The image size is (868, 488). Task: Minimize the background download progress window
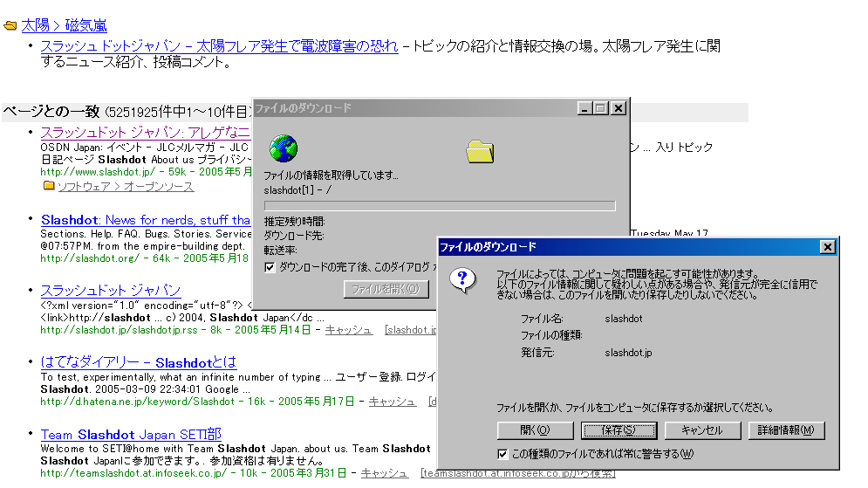(584, 108)
